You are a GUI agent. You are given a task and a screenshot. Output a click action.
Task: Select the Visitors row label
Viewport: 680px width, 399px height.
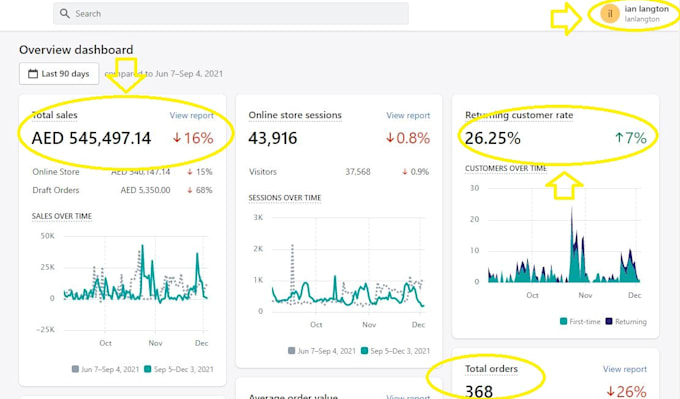coord(263,172)
